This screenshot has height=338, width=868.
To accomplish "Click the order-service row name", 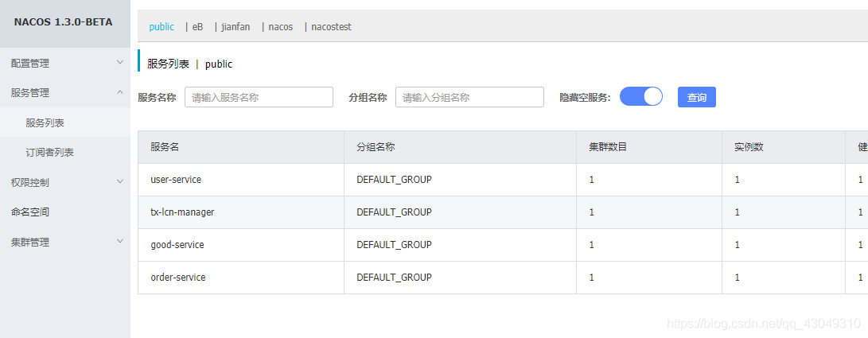I will click(x=177, y=277).
